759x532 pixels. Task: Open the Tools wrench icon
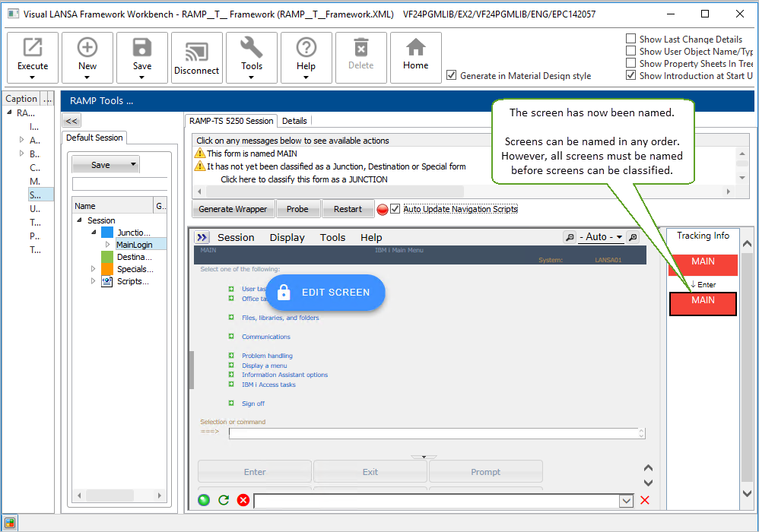pos(251,47)
